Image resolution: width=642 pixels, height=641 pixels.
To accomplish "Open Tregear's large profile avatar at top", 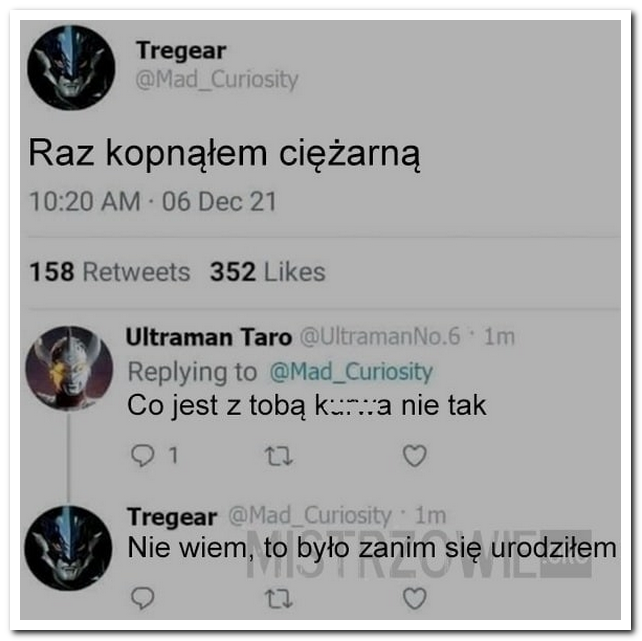I will point(71,68).
